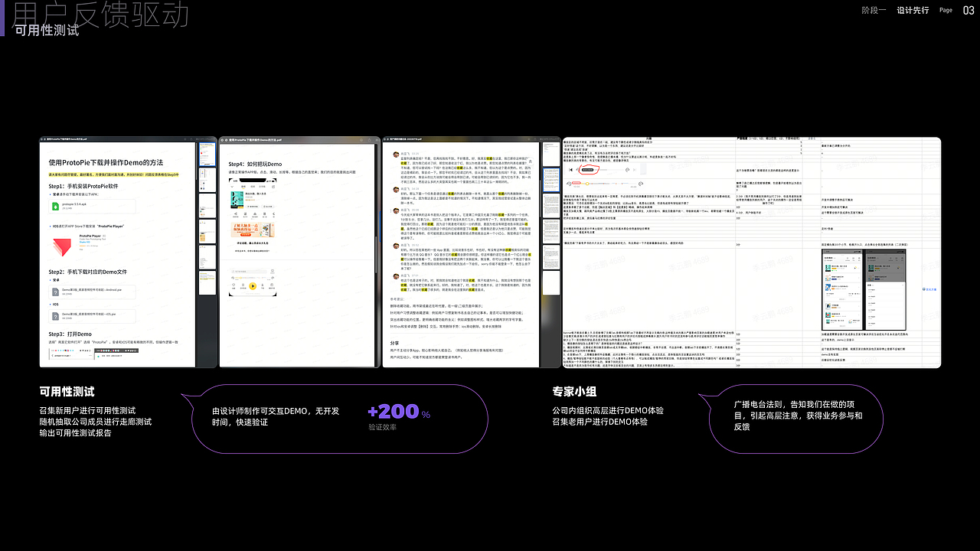Click the 设计先行 header label
The height and width of the screenshot is (551, 980).
[913, 10]
